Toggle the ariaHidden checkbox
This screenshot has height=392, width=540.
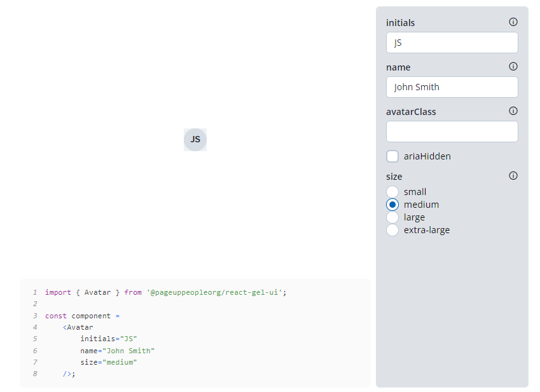click(392, 156)
